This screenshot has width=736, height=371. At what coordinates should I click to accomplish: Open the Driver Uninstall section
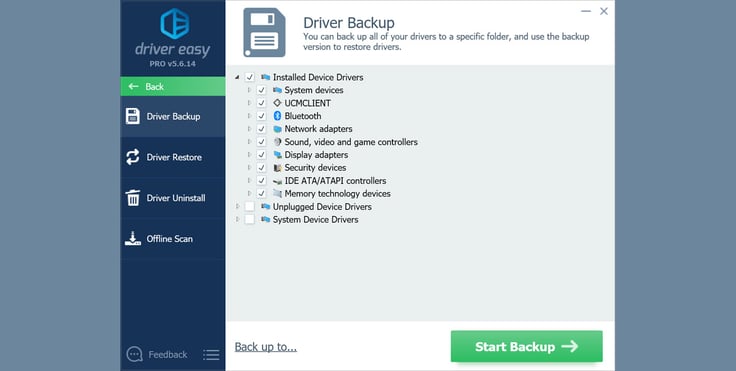pyautogui.click(x=173, y=198)
